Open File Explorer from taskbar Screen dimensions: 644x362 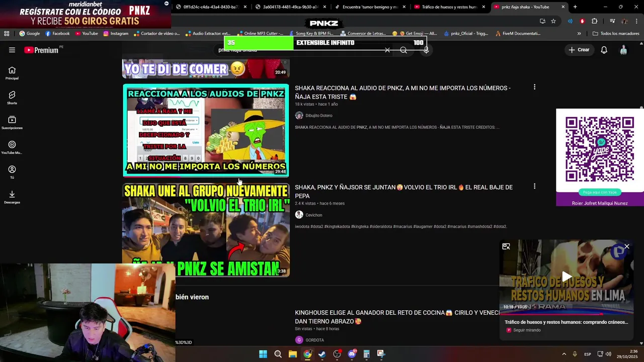[293, 354]
